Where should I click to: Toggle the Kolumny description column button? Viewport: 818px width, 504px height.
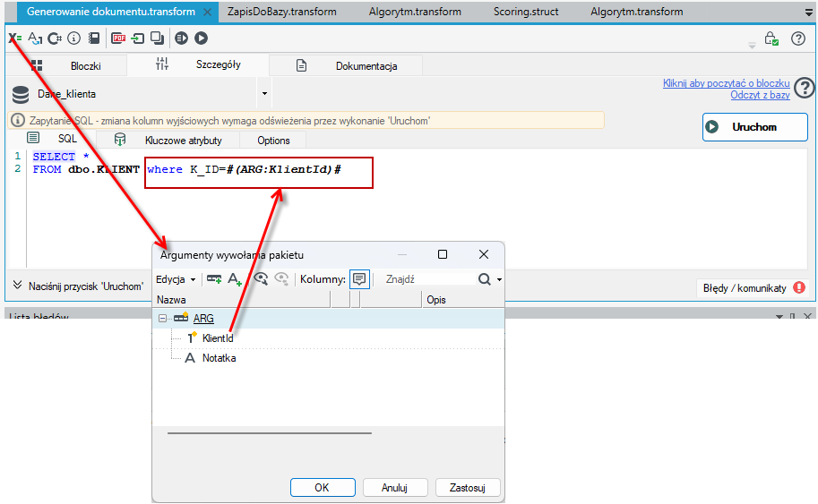click(x=359, y=279)
